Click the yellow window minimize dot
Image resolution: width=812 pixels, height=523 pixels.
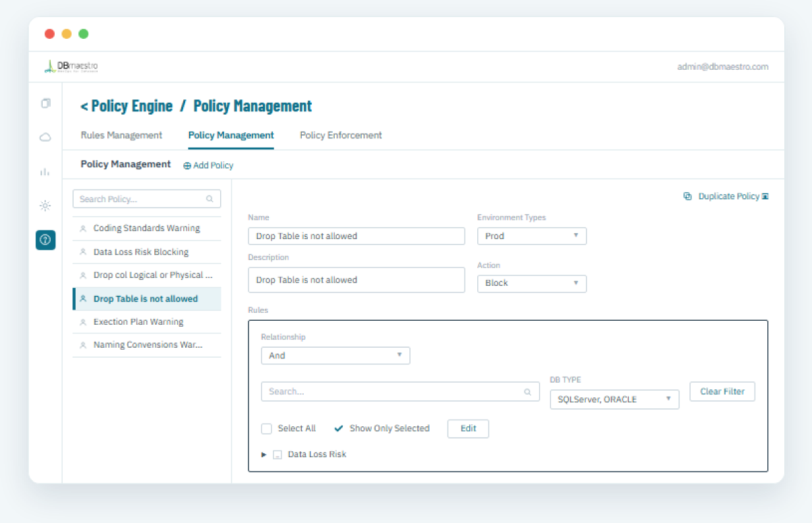(67, 34)
